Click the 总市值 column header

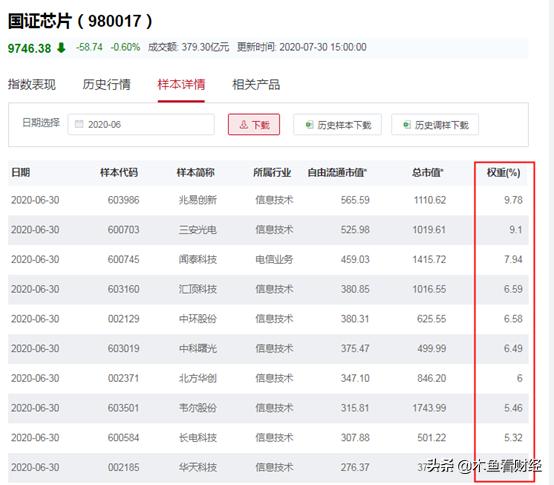[x=428, y=173]
